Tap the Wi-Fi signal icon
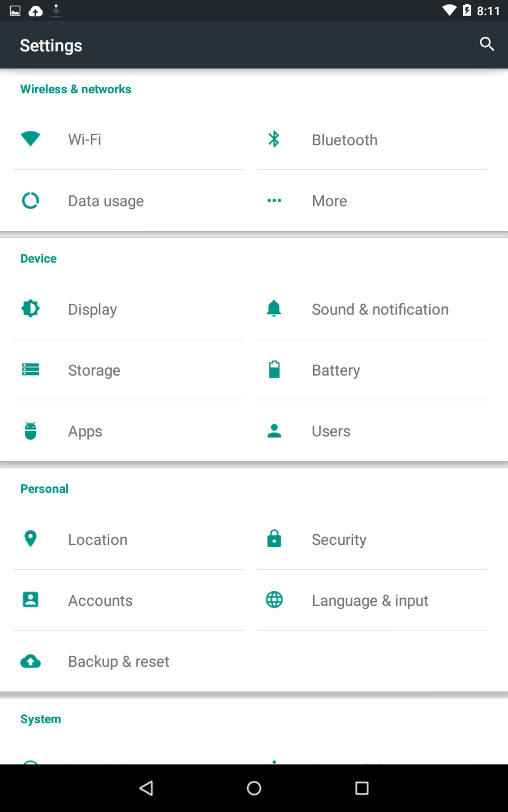This screenshot has height=812, width=508. point(30,139)
